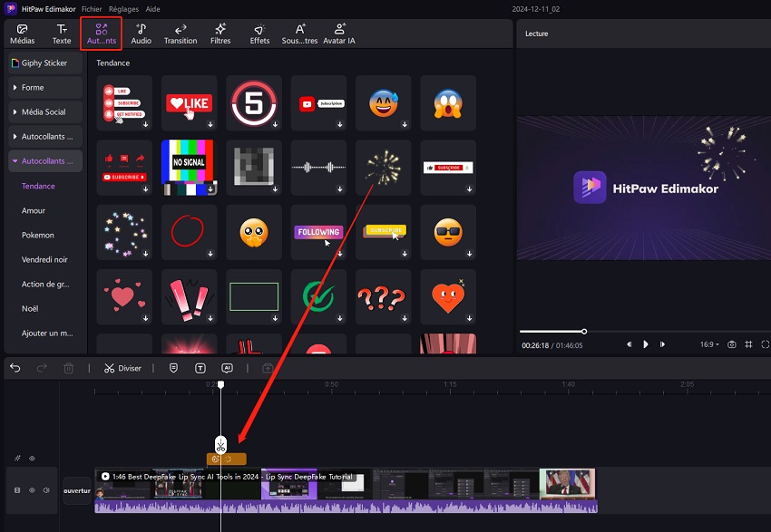Open the Réglages menu
The height and width of the screenshot is (532, 771).
123,9
